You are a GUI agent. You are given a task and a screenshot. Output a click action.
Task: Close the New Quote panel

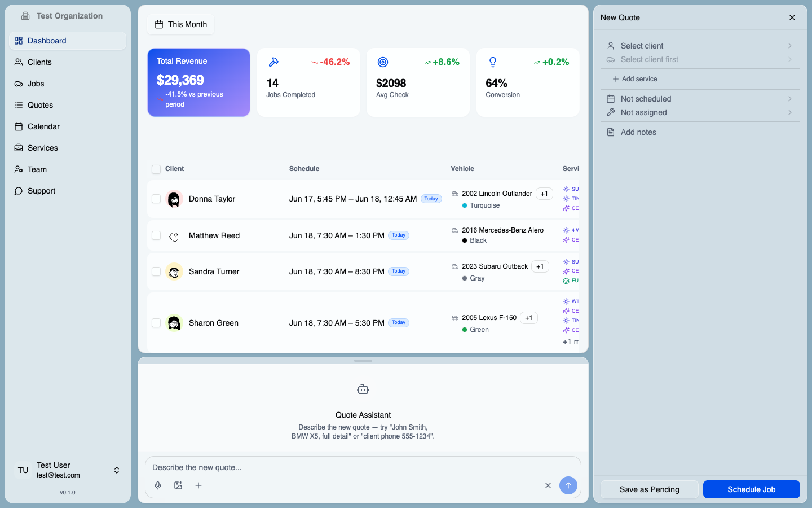click(x=792, y=17)
